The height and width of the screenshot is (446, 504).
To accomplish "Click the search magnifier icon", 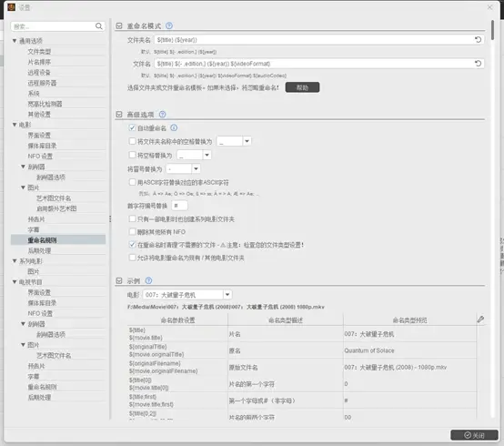I will [99, 26].
